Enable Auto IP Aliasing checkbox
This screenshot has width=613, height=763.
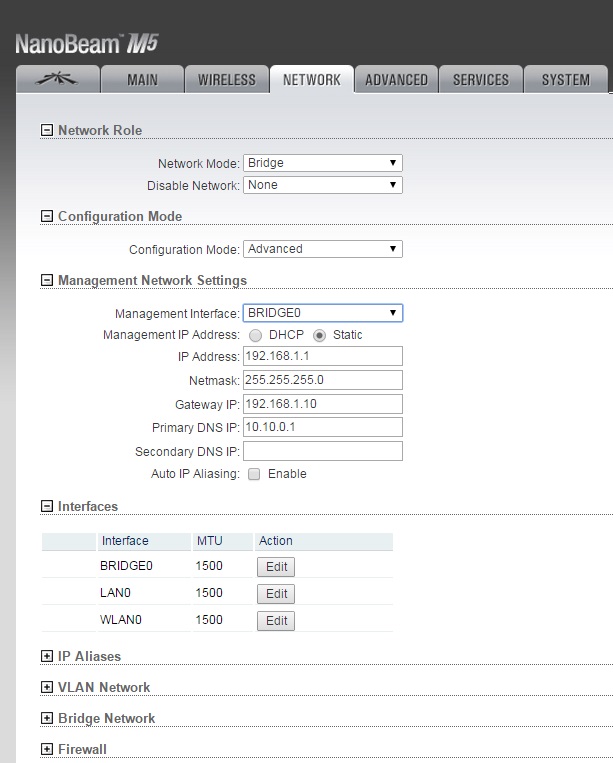tap(254, 474)
